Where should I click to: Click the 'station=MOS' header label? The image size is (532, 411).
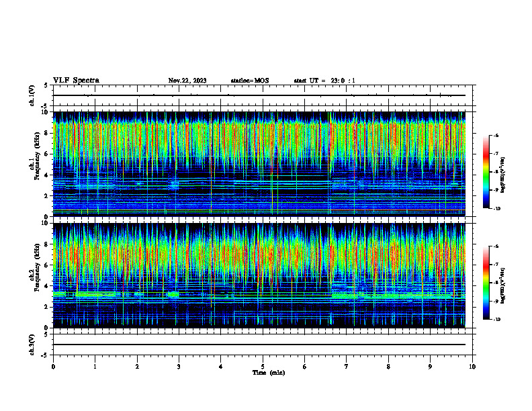tap(250, 81)
